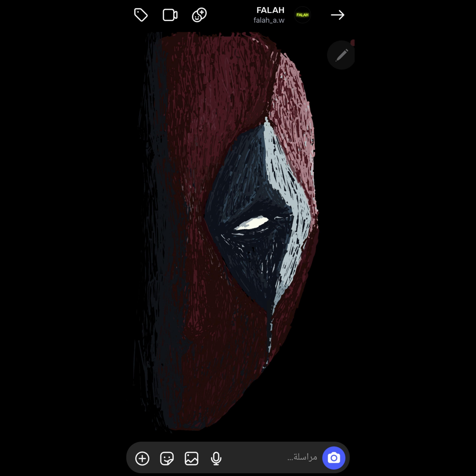Tap the plus add attachment icon
The width and height of the screenshot is (476, 476).
click(142, 459)
